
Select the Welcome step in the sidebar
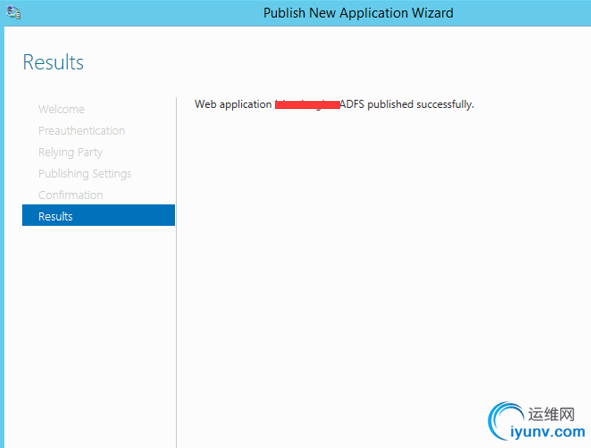[61, 109]
